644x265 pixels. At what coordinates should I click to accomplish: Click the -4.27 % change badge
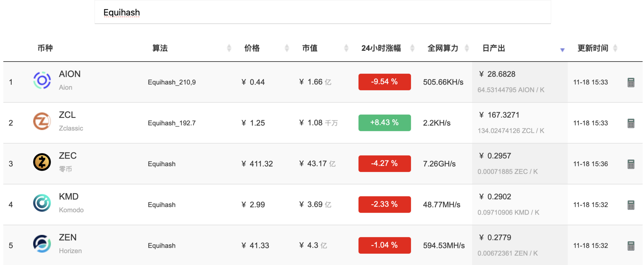[x=384, y=163]
